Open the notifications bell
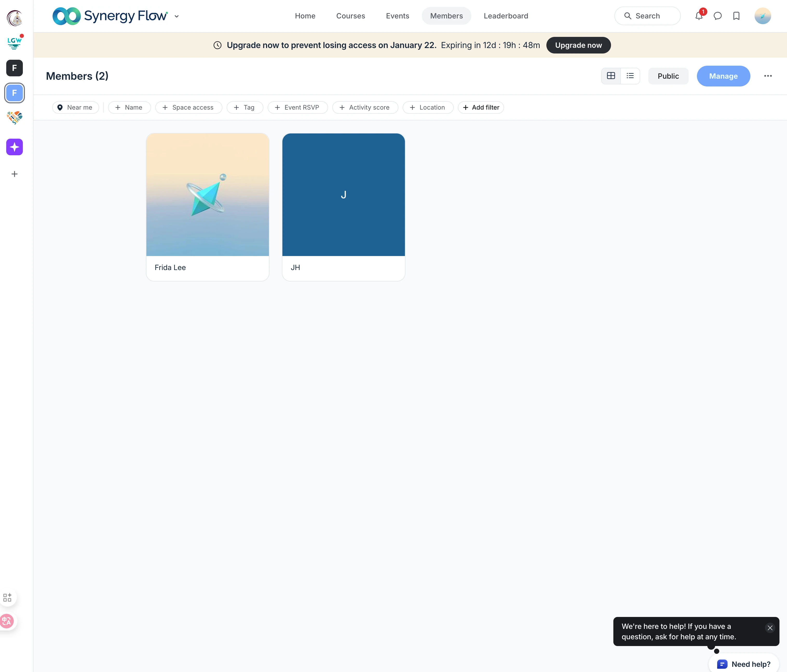The height and width of the screenshot is (672, 787). [698, 16]
